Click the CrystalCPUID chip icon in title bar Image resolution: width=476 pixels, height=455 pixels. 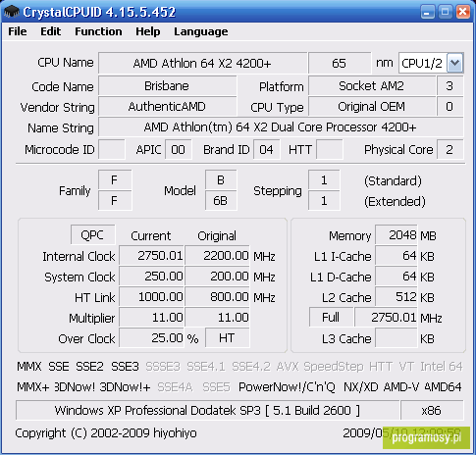[12, 12]
